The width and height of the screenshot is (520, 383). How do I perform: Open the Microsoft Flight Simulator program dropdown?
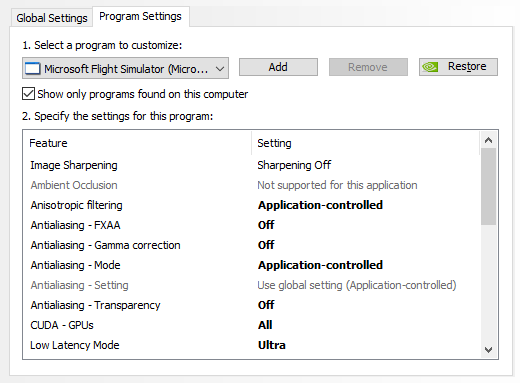tap(125, 68)
